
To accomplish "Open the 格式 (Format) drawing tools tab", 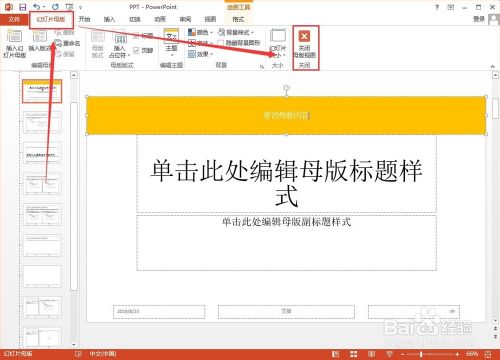I will pos(238,19).
